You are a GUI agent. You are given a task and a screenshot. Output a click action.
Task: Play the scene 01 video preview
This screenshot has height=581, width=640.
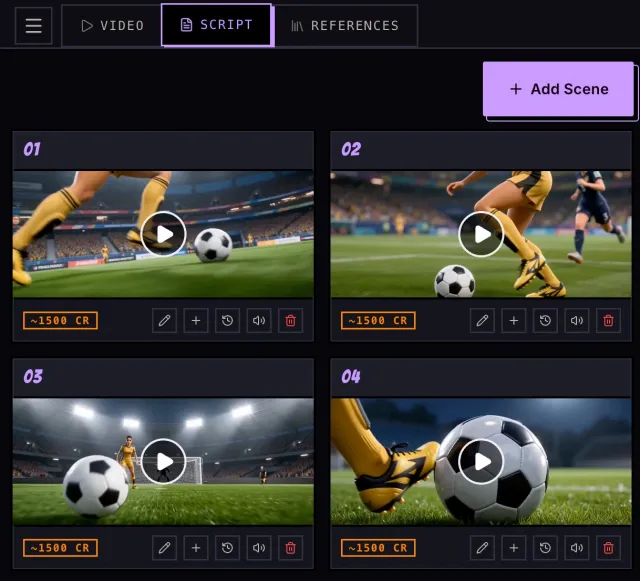pyautogui.click(x=163, y=234)
